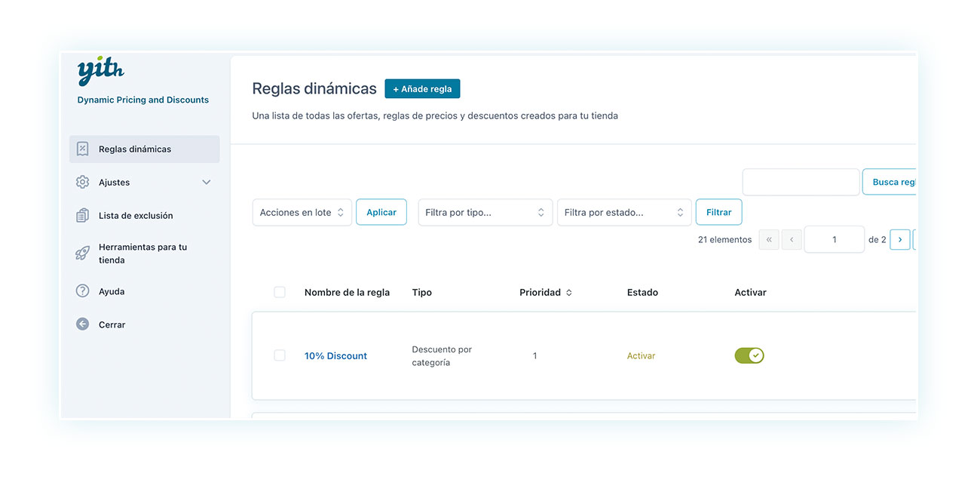Click Dynamic Pricing and Discounts title
This screenshot has width=980, height=492.
143,100
